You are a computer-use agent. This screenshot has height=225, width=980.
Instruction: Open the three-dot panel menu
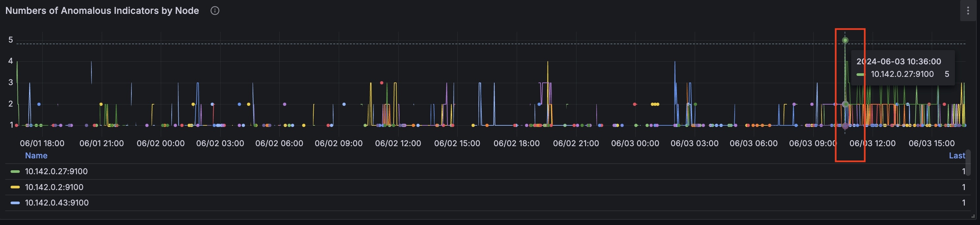pos(968,11)
